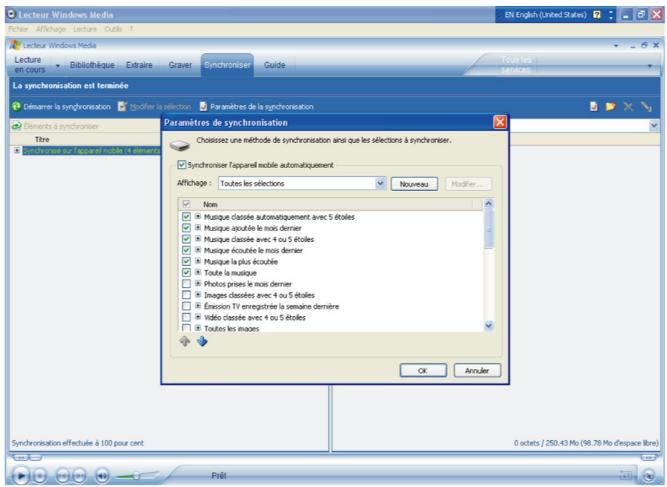Open the Guide tab

pyautogui.click(x=274, y=65)
